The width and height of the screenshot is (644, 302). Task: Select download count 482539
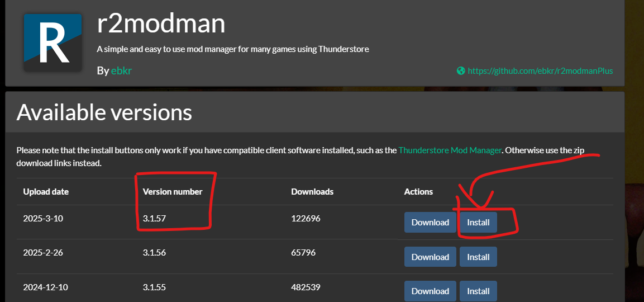pyautogui.click(x=306, y=287)
